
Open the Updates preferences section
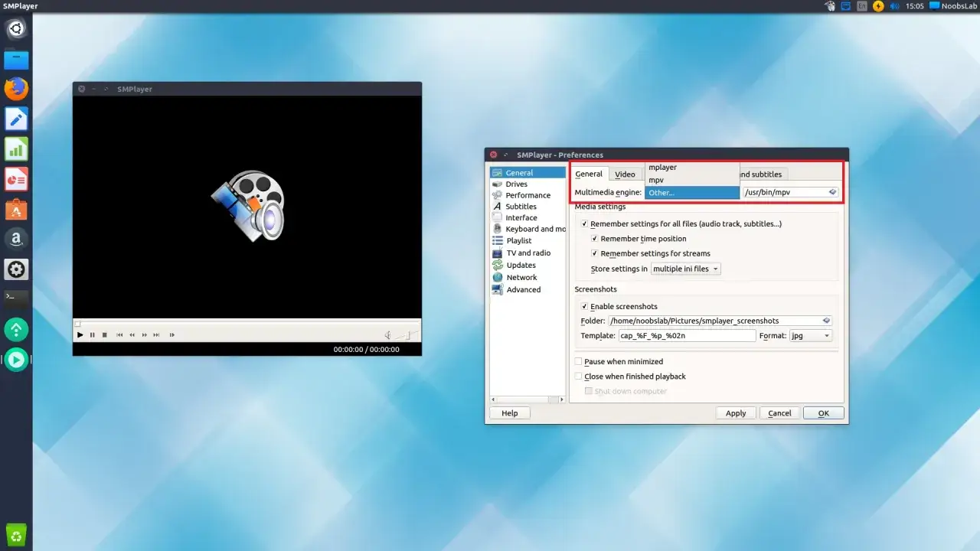[x=528, y=265]
